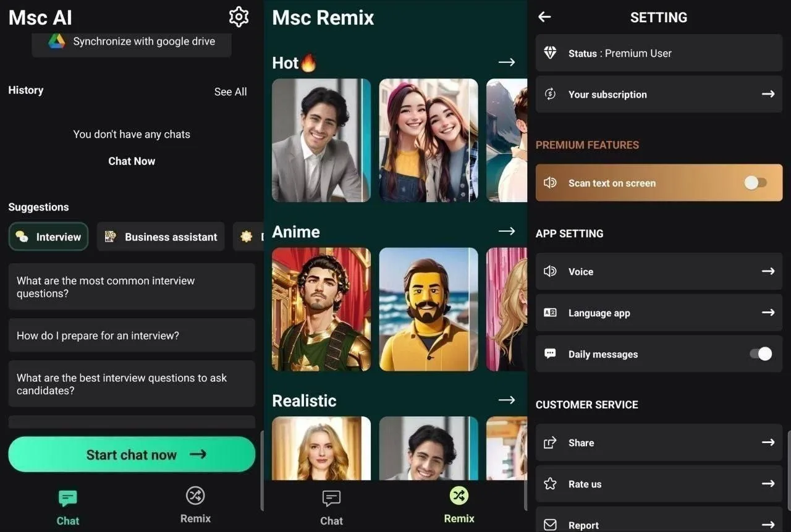The image size is (791, 532).
Task: Tap the star icon beside Rate us
Action: point(550,484)
